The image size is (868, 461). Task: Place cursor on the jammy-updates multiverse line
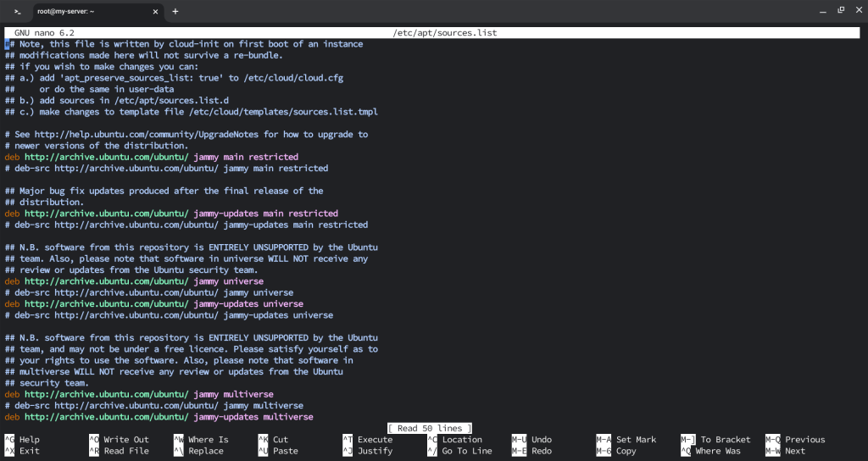pyautogui.click(x=159, y=417)
